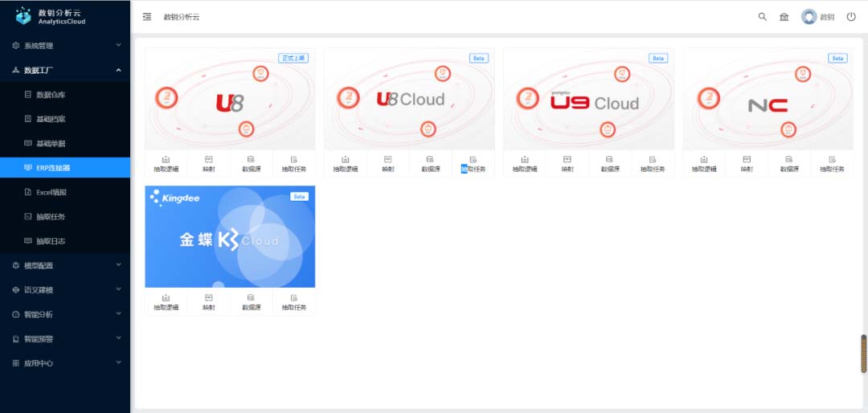Open 抽取任务 under the U9 Cloud card
The height and width of the screenshot is (413, 868).
pos(653,164)
